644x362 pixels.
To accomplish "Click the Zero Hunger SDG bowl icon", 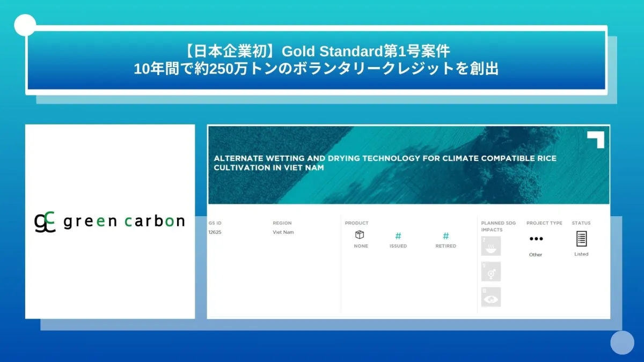I will 491,246.
